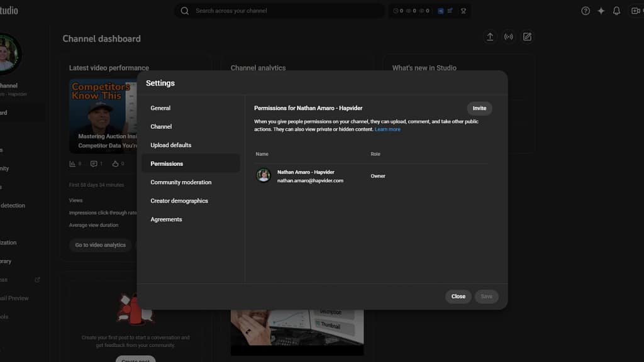Image resolution: width=644 pixels, height=362 pixels.
Task: Click the bar chart stats icon under video
Action: click(72, 164)
